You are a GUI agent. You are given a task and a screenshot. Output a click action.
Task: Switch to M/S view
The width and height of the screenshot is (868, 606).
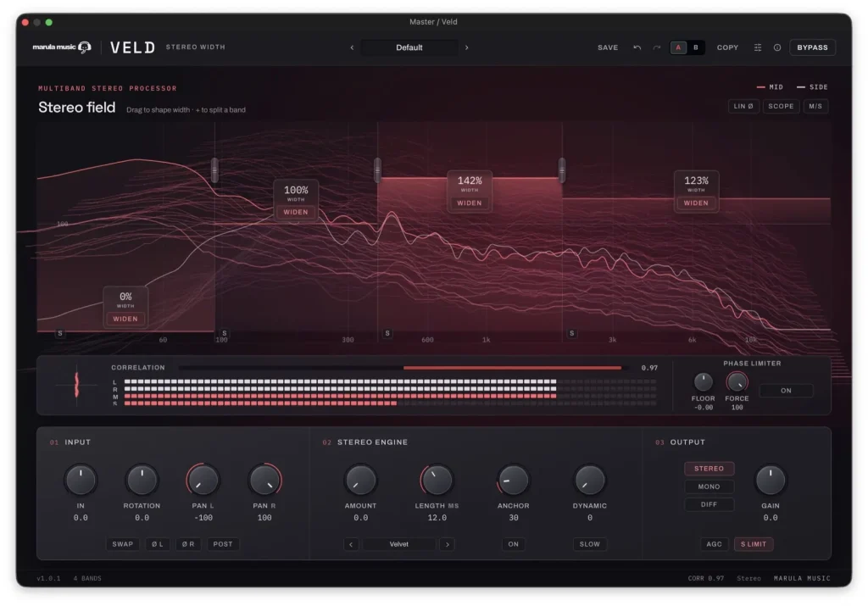tap(815, 106)
